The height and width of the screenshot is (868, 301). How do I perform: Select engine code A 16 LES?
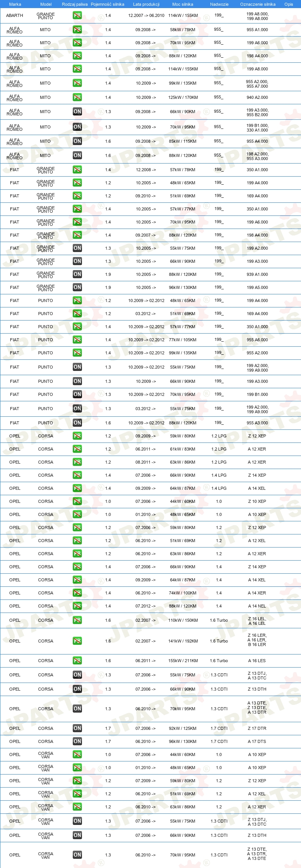tap(257, 661)
